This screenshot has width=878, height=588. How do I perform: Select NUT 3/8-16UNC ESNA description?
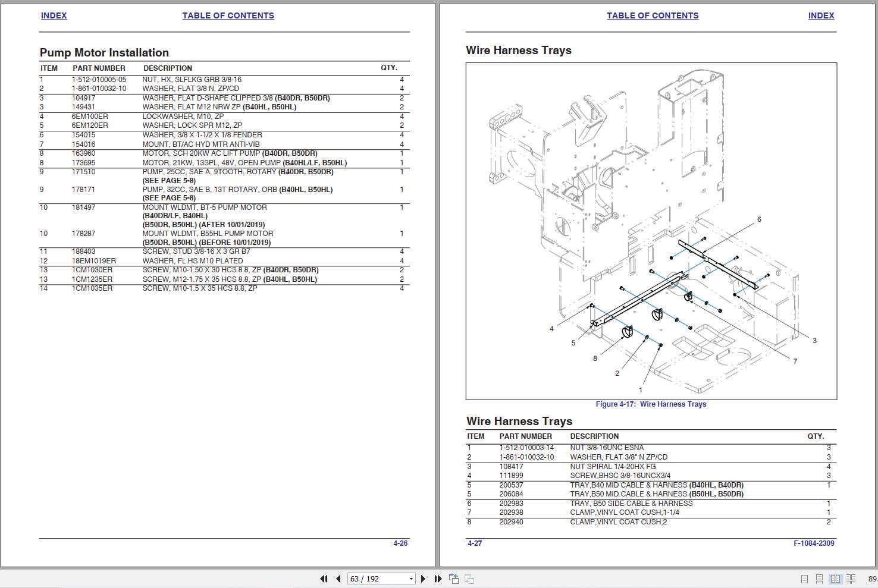click(607, 448)
